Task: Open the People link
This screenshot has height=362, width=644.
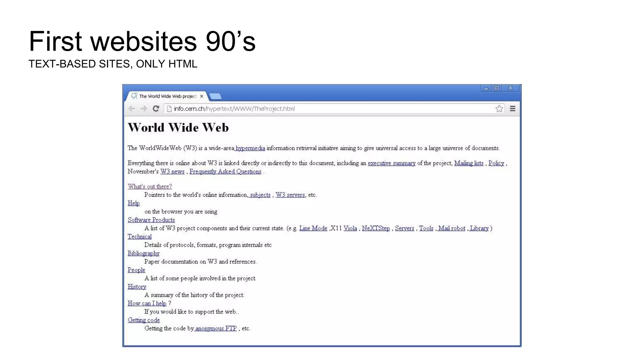Action: (x=136, y=270)
